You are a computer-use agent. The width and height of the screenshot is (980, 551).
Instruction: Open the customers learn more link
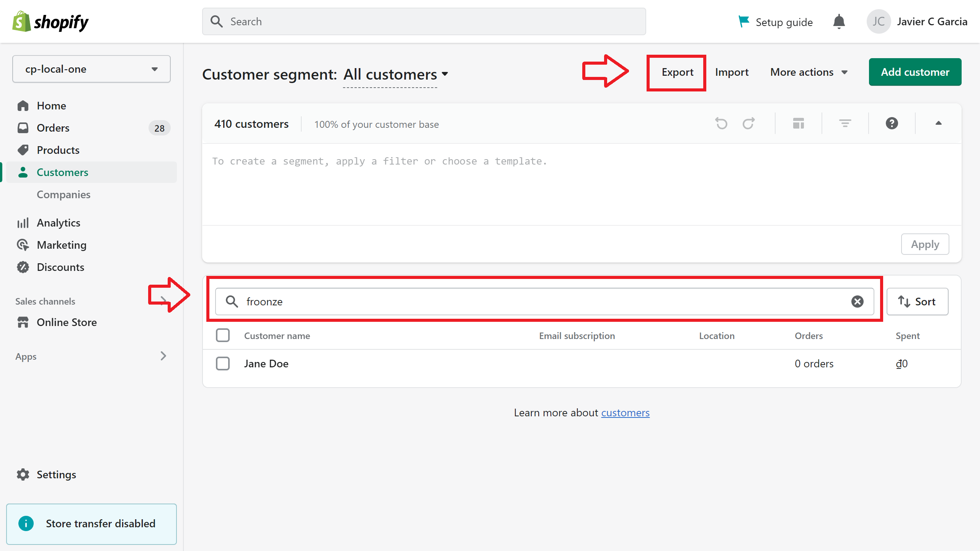(626, 412)
